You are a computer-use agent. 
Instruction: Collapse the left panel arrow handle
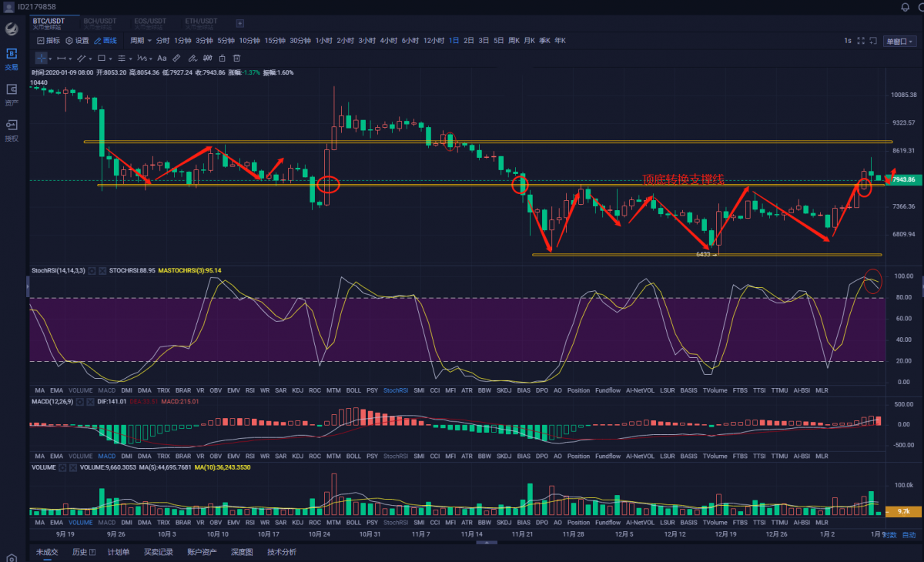(28, 285)
